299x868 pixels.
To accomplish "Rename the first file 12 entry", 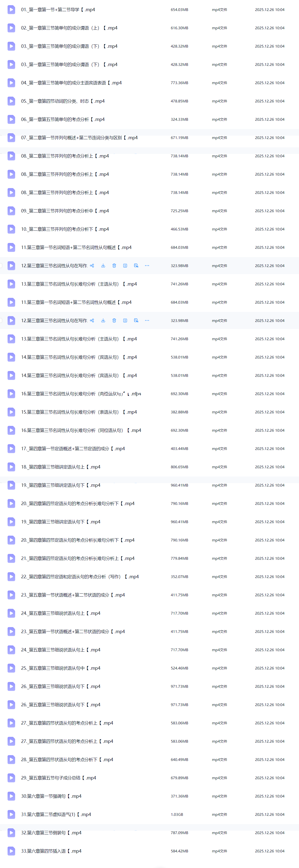I will coord(125,266).
